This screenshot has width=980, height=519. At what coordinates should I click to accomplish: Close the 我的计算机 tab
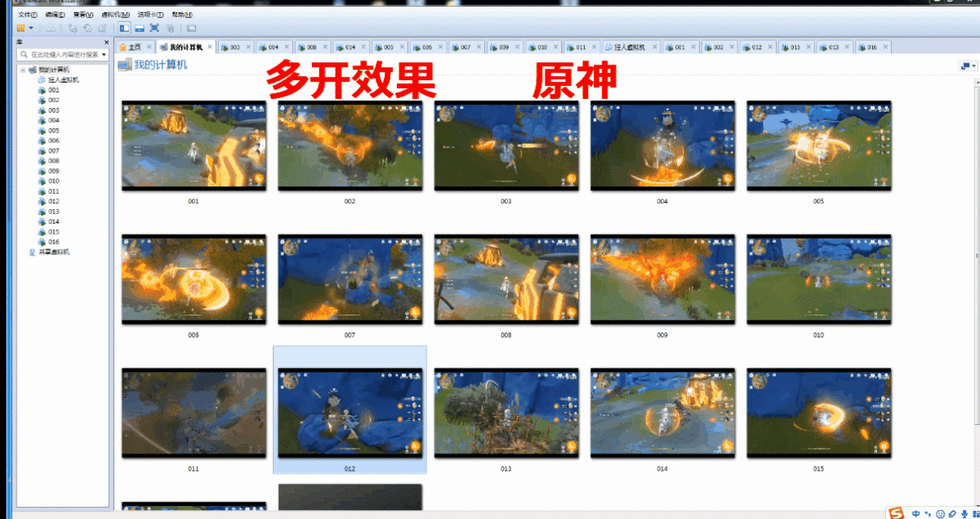210,47
